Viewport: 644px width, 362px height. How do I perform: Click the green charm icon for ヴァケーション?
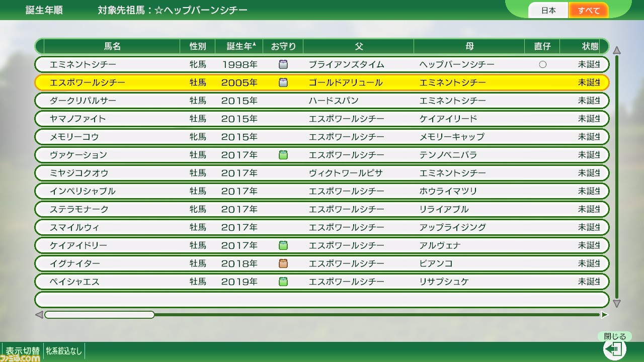pos(283,155)
